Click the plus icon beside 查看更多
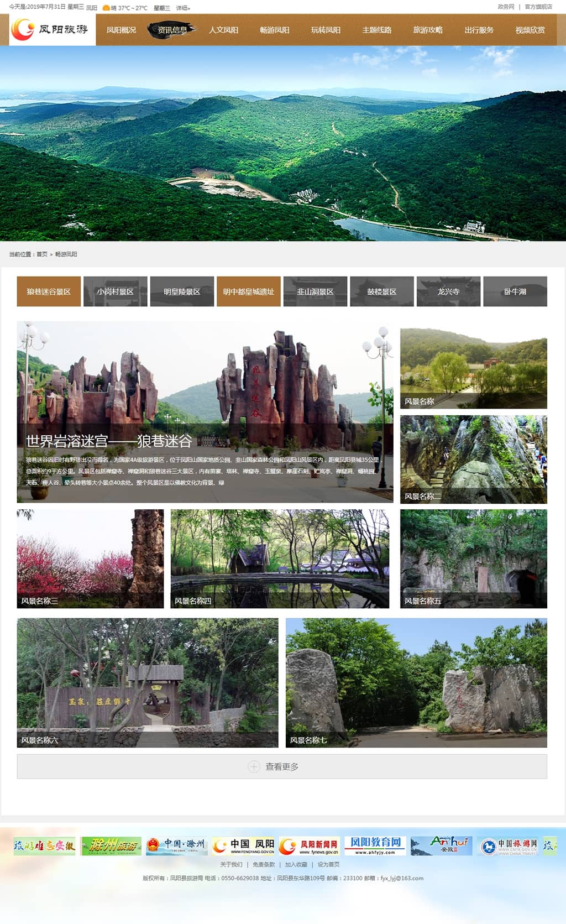Image resolution: width=566 pixels, height=924 pixels. [x=254, y=766]
